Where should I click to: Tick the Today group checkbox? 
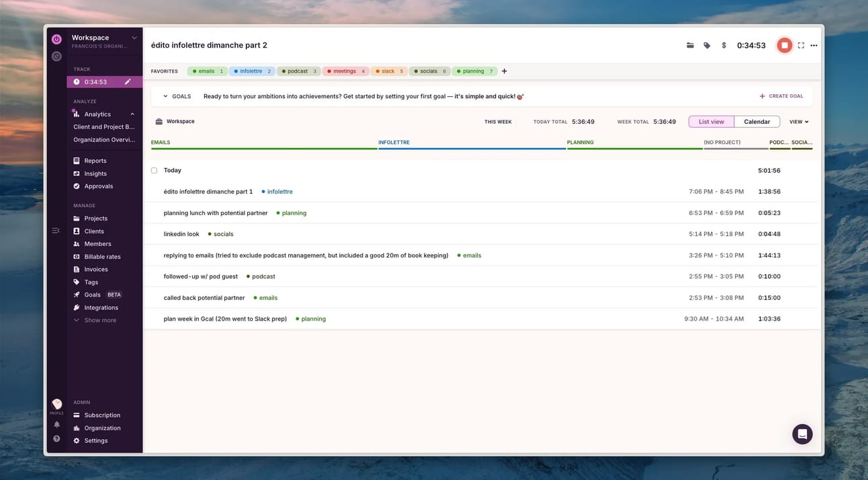154,171
